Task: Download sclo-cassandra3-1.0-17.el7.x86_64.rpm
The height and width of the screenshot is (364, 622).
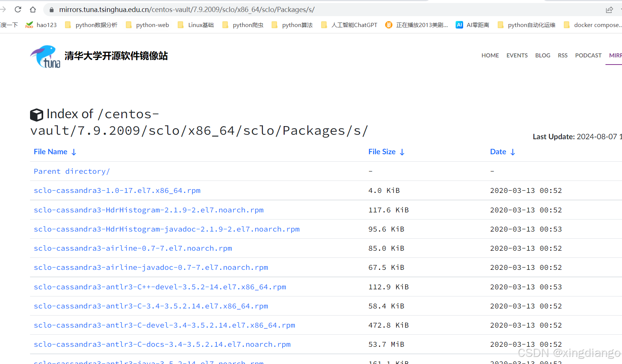Action: coord(117,191)
